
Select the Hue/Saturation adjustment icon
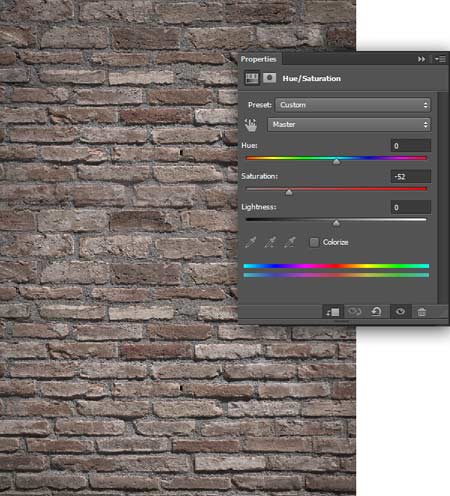click(252, 79)
